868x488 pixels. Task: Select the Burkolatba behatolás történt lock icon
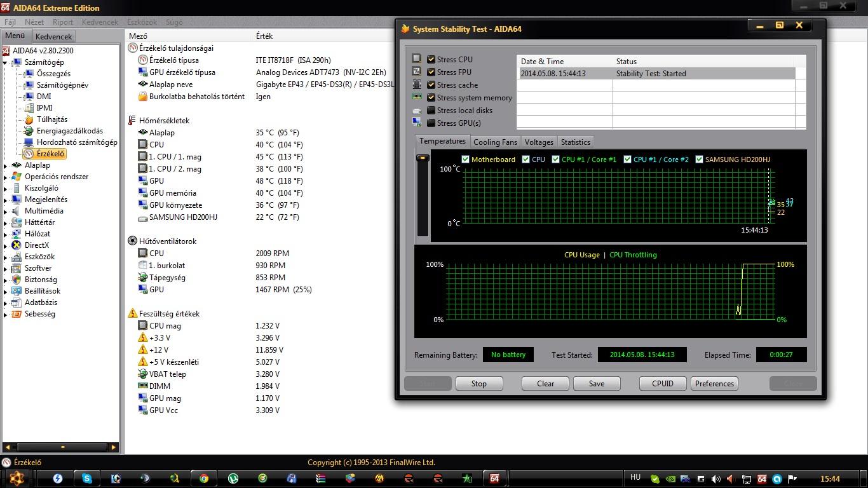point(142,97)
